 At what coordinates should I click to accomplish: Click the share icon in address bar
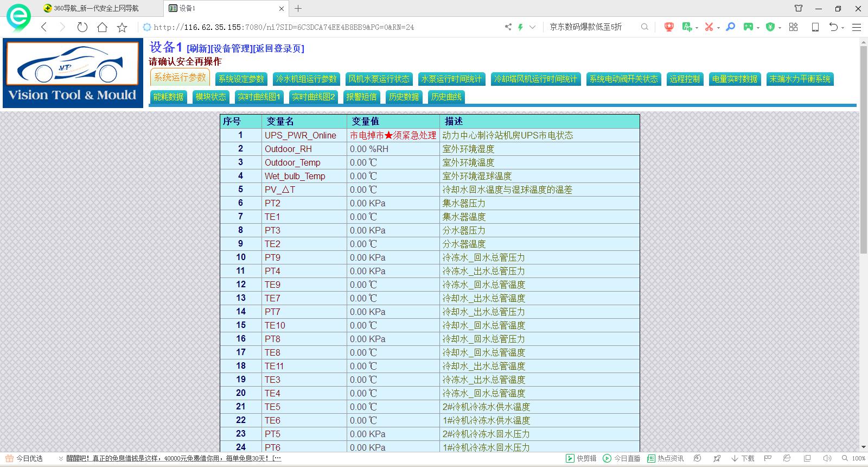pyautogui.click(x=508, y=27)
